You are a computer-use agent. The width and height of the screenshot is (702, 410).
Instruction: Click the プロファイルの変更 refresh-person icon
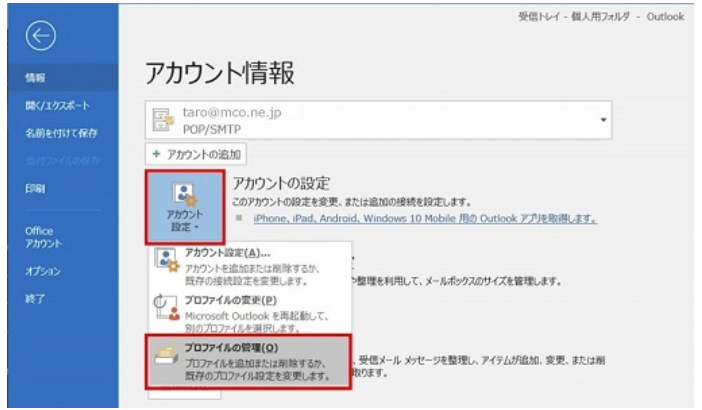coord(166,308)
